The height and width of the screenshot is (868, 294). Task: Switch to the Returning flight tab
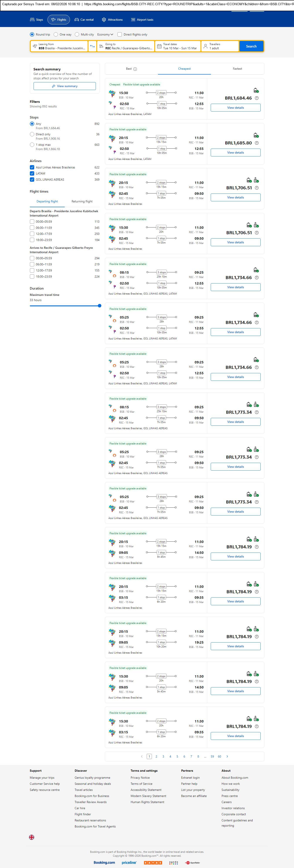pos(82,202)
